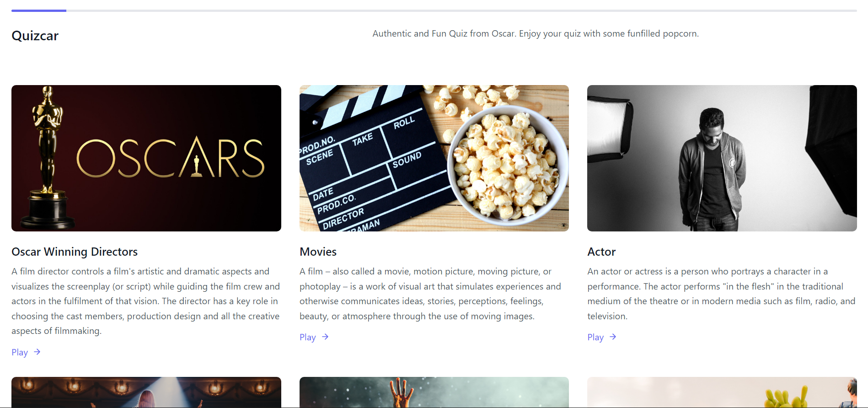The image size is (868, 408).
Task: Click the Authentic and Fun Quiz tagline
Action: coord(536,33)
